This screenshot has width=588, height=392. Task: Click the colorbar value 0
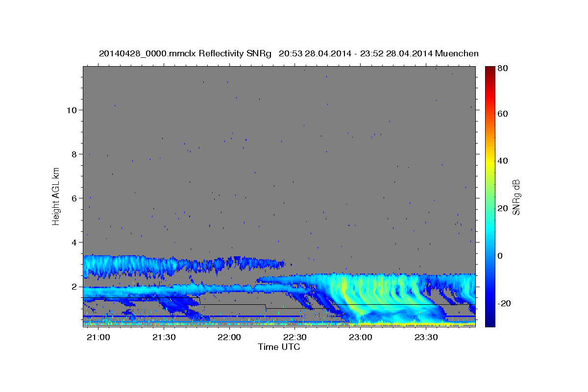[500, 256]
